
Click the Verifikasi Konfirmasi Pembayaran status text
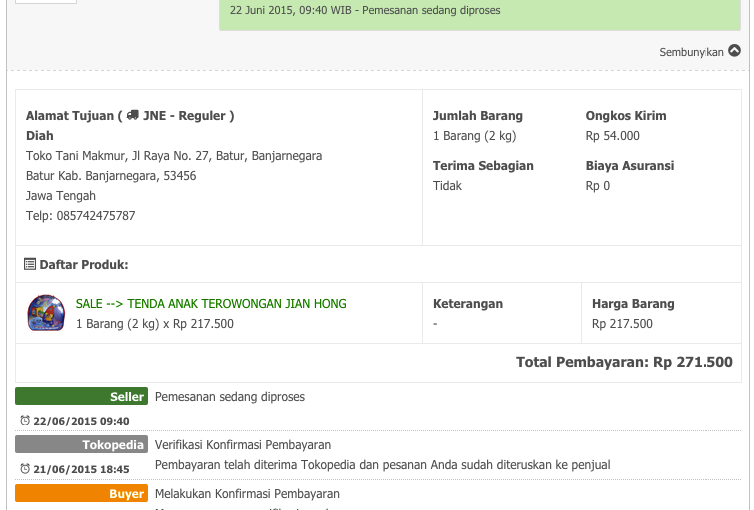click(x=243, y=445)
